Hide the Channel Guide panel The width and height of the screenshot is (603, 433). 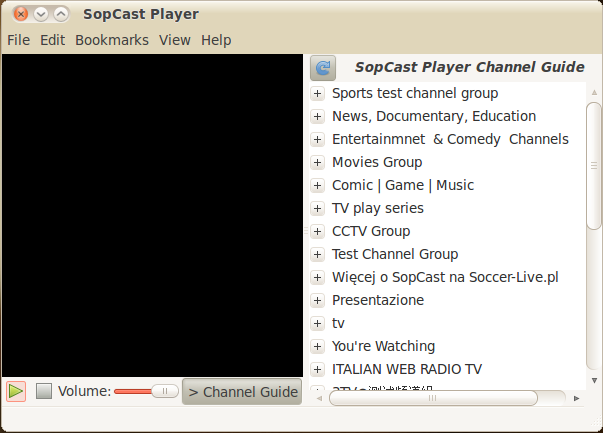(242, 391)
